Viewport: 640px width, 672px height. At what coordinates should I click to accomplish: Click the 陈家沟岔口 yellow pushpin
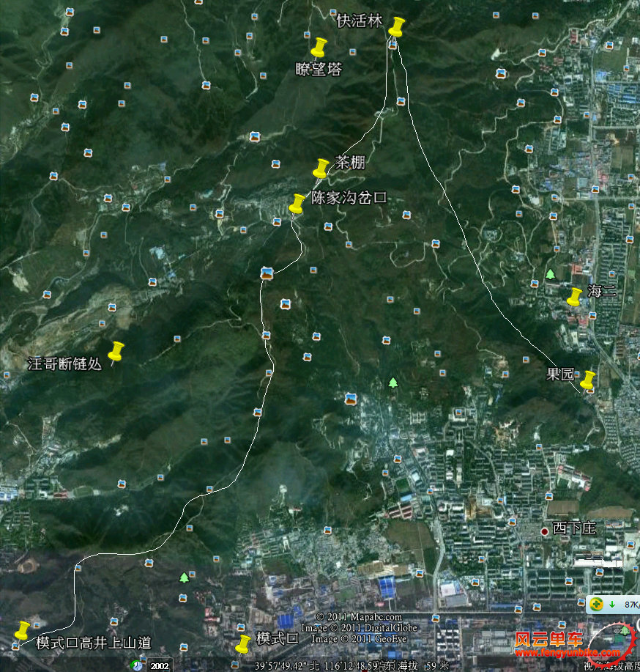(297, 204)
